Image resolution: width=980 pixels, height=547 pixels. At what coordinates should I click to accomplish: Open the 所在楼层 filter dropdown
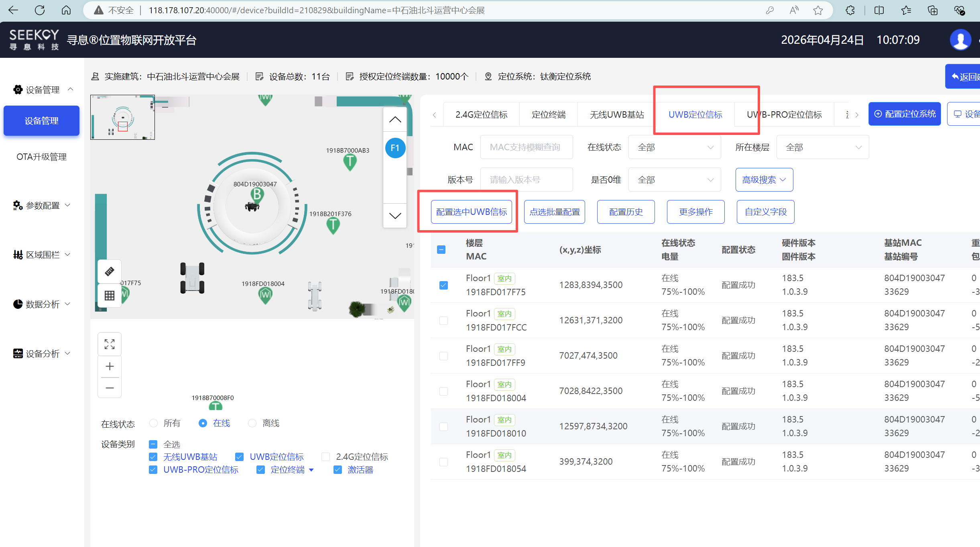point(823,147)
